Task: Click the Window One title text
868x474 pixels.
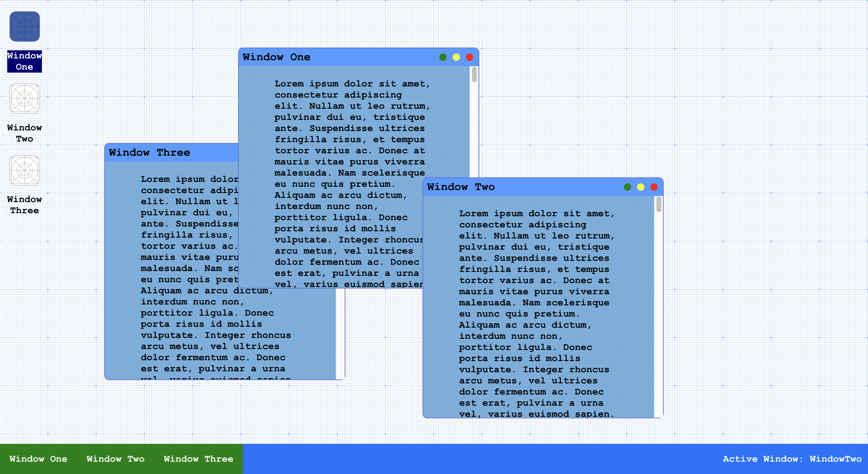Action: [276, 57]
